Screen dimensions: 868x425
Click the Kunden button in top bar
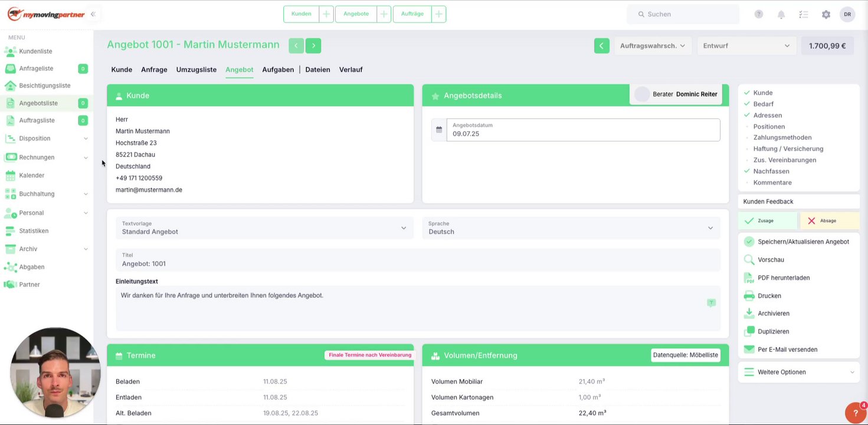coord(301,14)
